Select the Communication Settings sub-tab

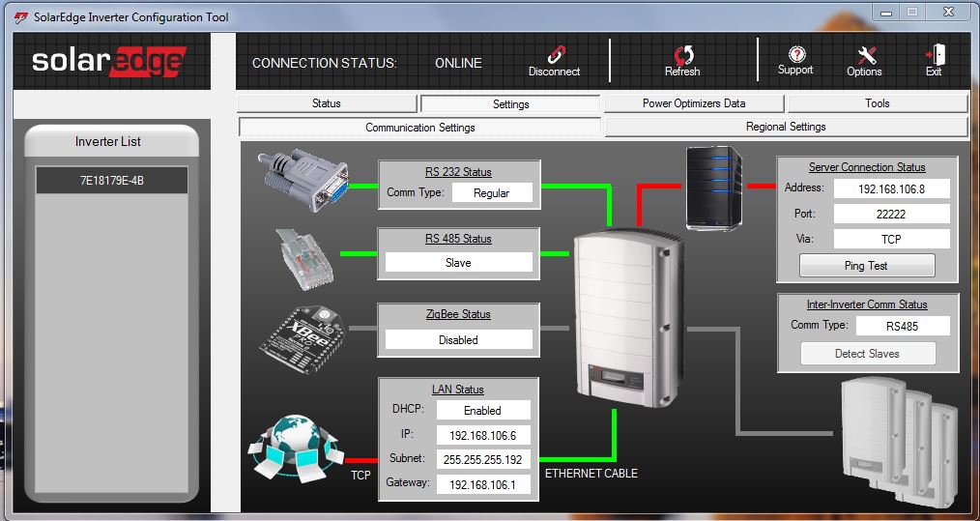[420, 127]
